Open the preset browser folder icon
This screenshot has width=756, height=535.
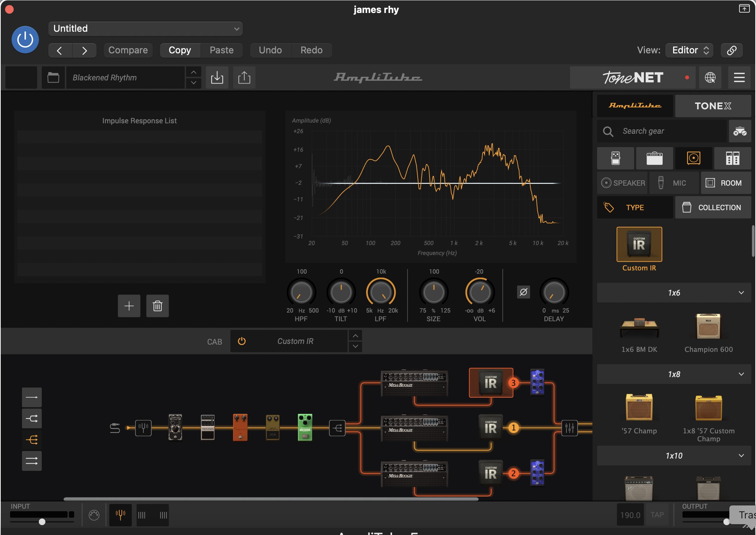click(x=53, y=78)
